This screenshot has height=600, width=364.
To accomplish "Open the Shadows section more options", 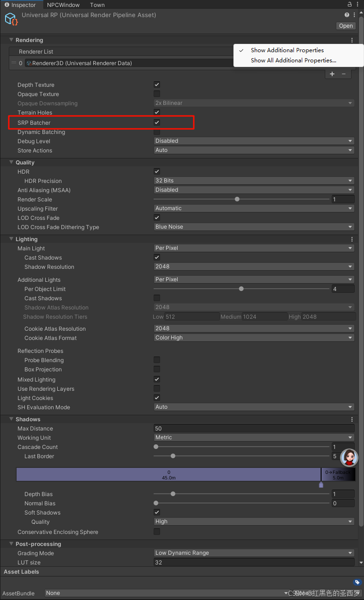I will [x=352, y=419].
